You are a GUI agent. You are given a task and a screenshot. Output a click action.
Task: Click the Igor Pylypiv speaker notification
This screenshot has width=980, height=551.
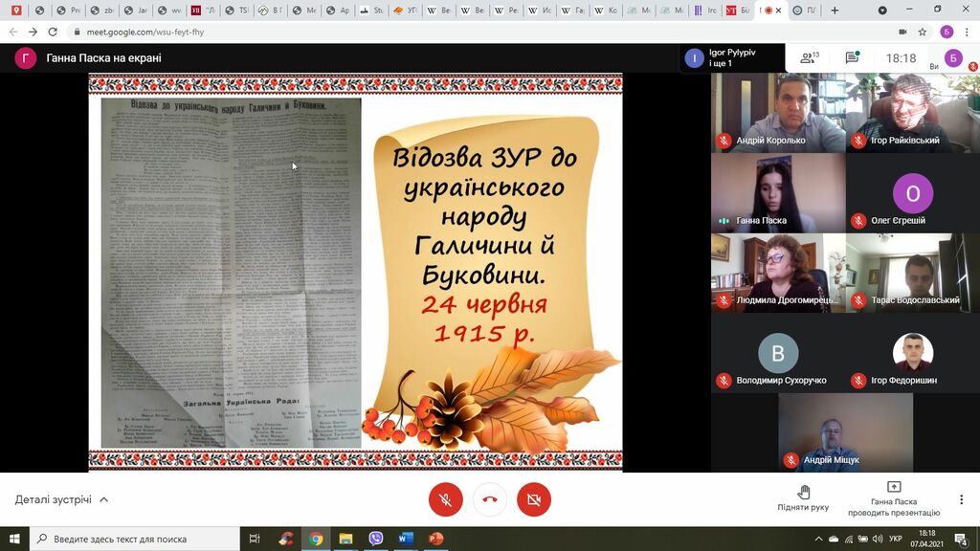click(720, 58)
